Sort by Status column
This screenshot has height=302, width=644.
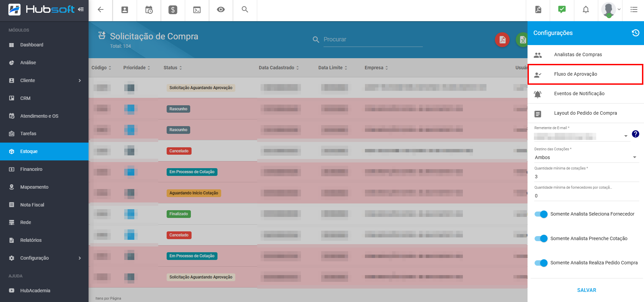click(173, 68)
